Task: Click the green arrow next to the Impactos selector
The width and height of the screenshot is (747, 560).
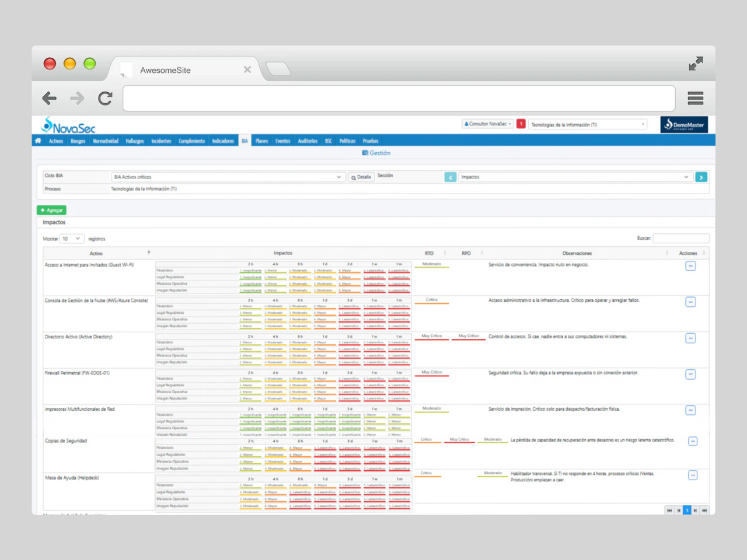Action: 701,177
